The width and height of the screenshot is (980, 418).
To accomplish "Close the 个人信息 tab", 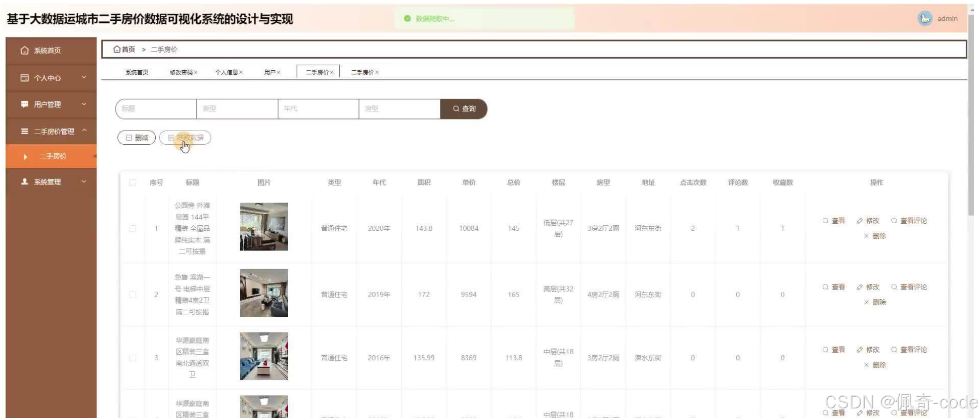I will coord(241,72).
